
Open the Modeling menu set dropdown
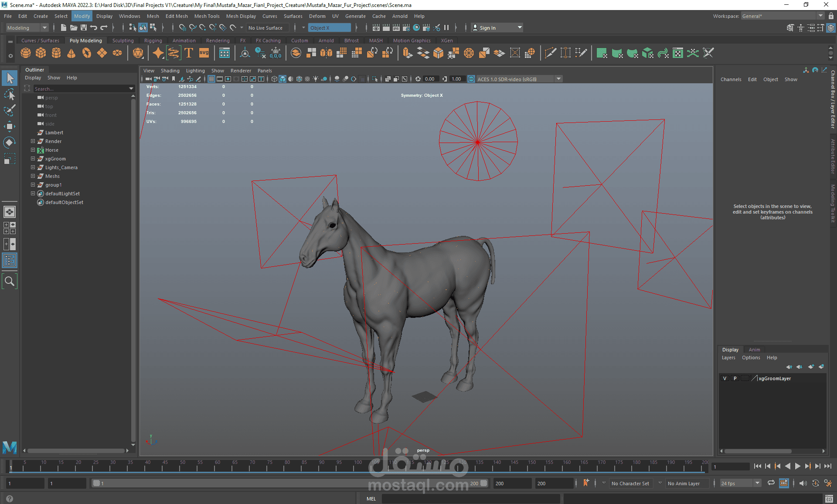[x=27, y=27]
